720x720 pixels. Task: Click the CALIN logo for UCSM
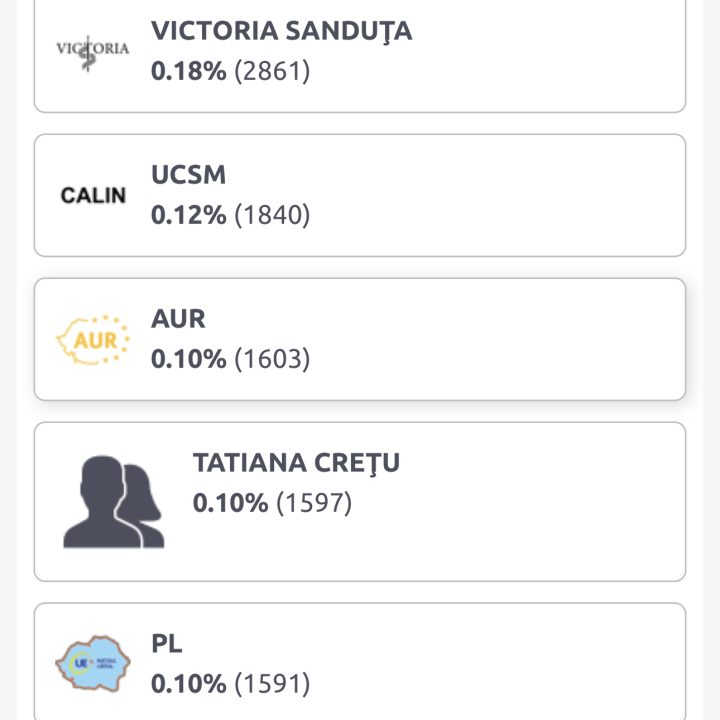tap(93, 195)
